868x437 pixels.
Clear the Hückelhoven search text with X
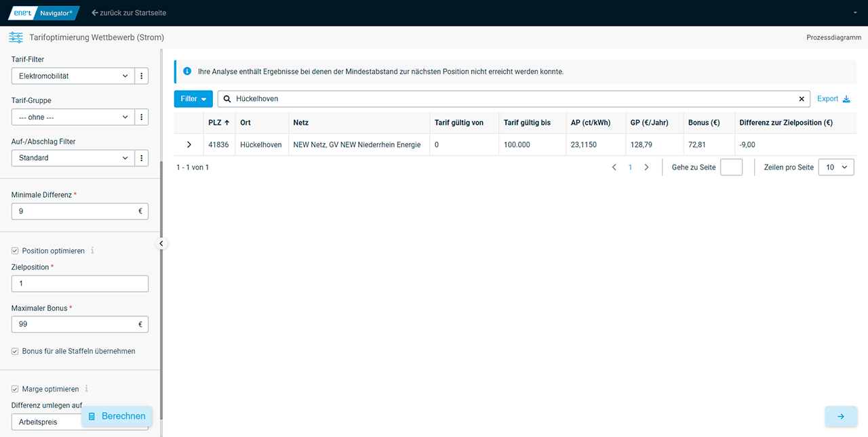(x=802, y=99)
